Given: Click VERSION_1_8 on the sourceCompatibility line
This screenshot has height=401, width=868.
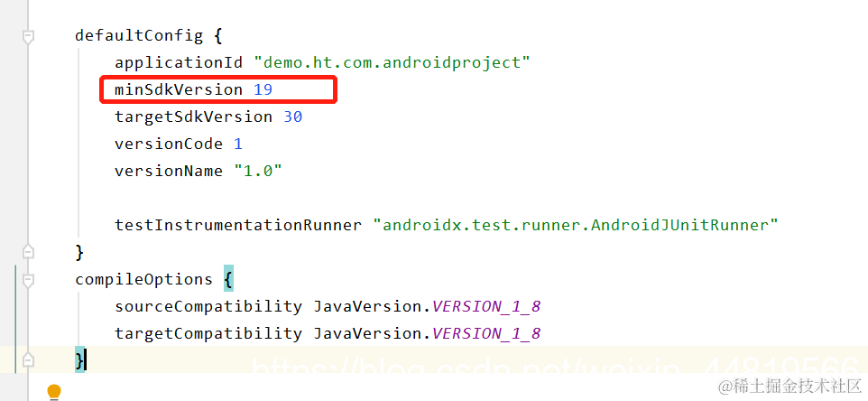Looking at the screenshot, I should click(486, 306).
